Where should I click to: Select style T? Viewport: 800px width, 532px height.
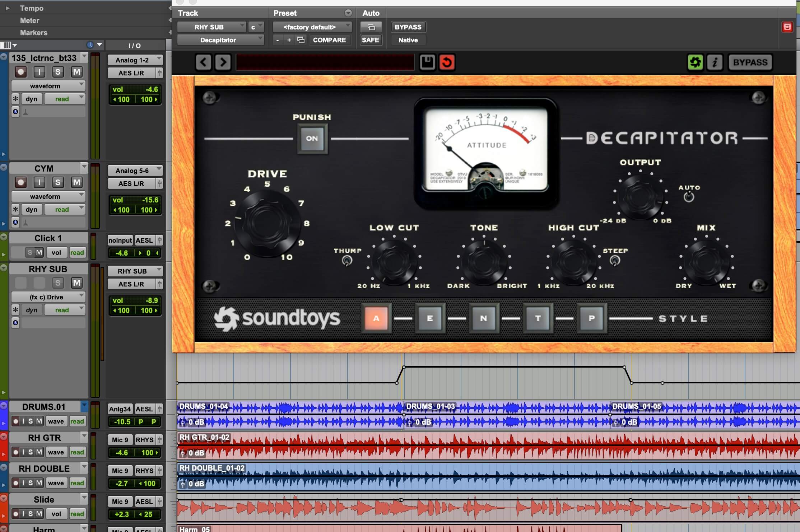(538, 318)
